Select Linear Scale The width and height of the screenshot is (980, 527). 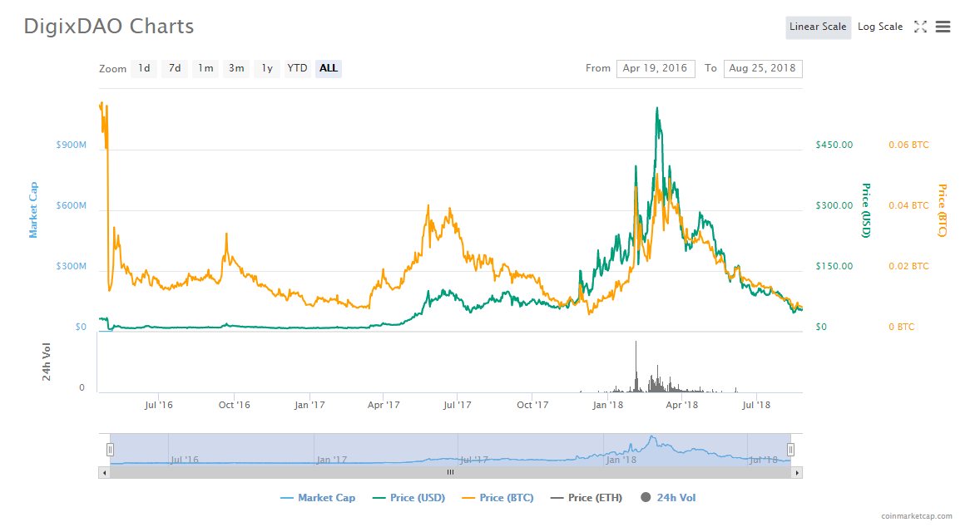coord(818,27)
